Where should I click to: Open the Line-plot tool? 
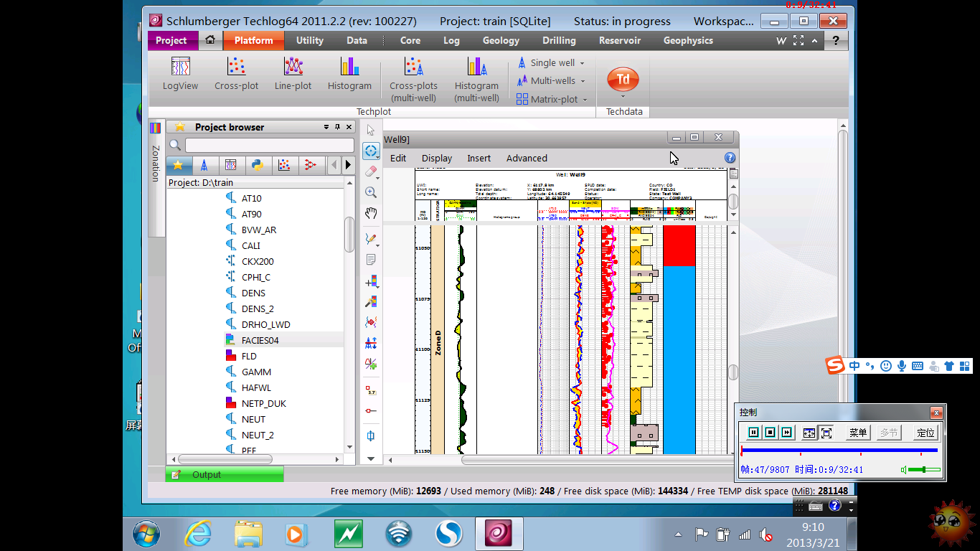pos(293,74)
